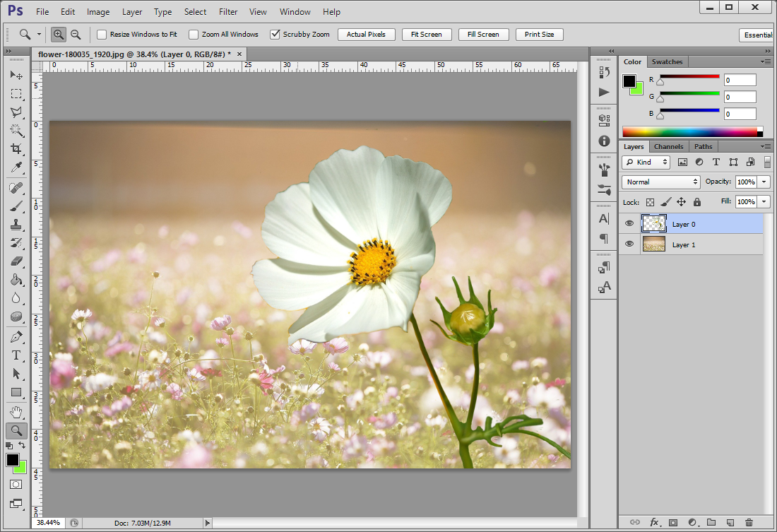Select the Eyedropper tool

click(x=16, y=167)
